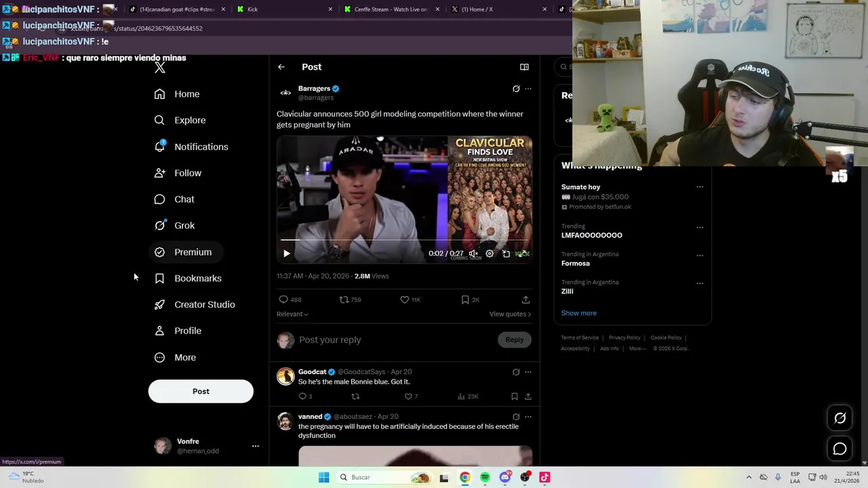
Task: Open Windows Start menu
Action: click(x=323, y=477)
